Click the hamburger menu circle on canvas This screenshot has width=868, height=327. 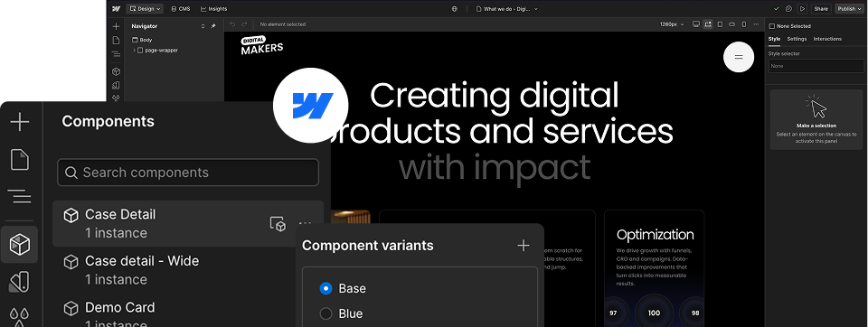point(739,56)
